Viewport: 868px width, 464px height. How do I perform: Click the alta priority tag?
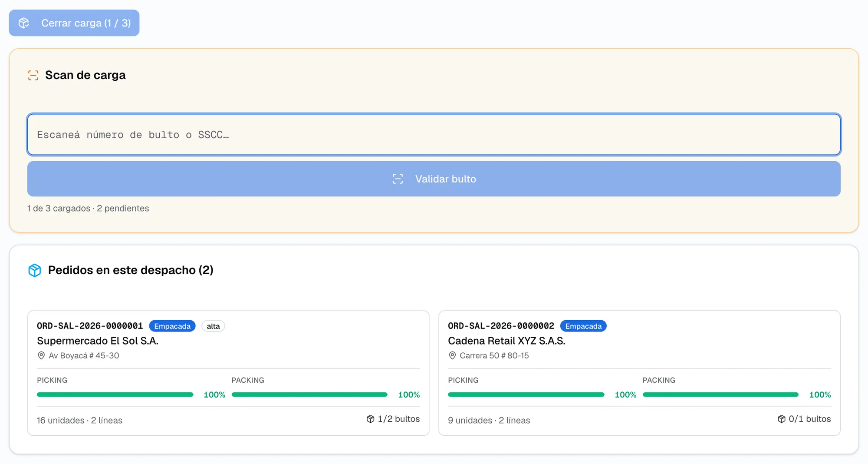[x=213, y=326]
